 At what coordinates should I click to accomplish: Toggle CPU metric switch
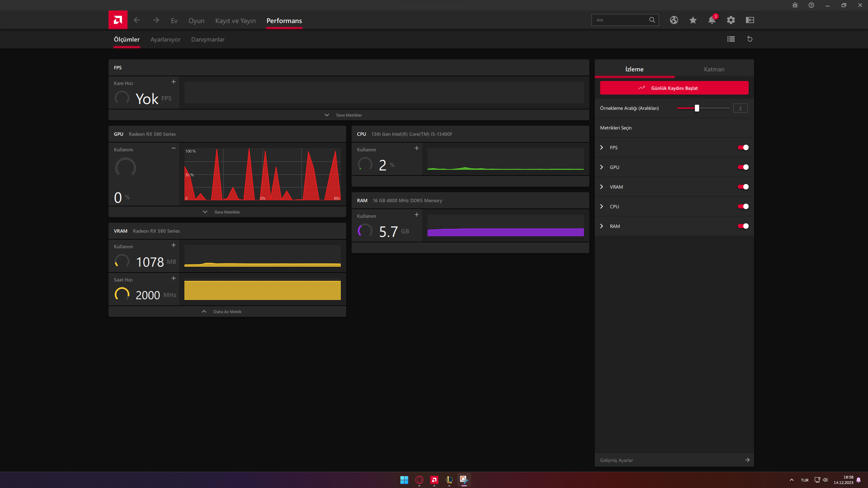click(743, 206)
